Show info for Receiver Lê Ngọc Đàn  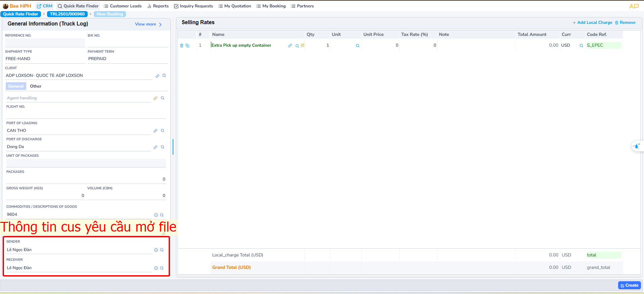point(156,268)
